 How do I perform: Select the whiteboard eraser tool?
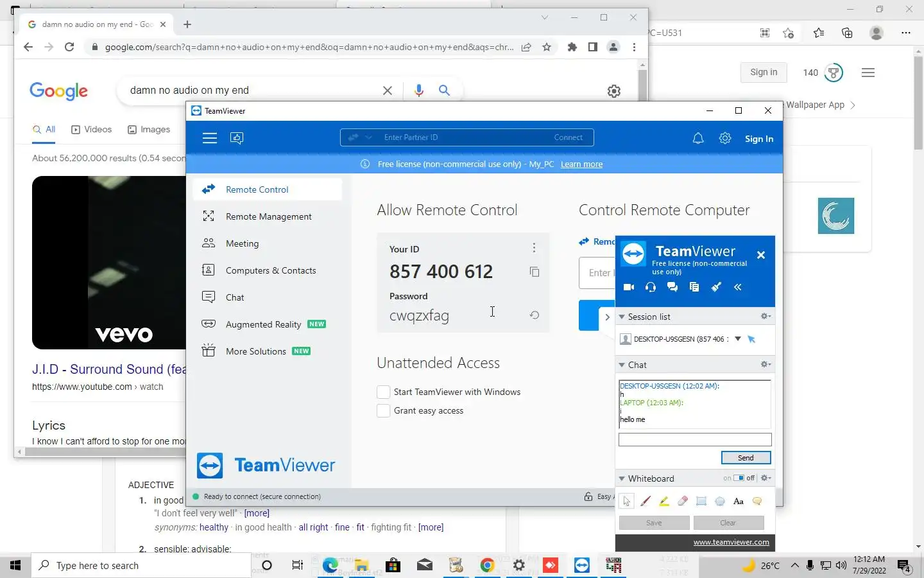683,502
